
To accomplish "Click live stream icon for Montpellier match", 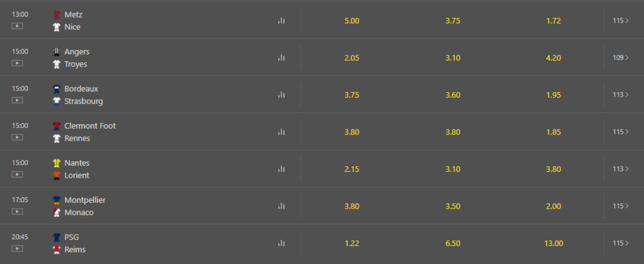I will point(17,211).
